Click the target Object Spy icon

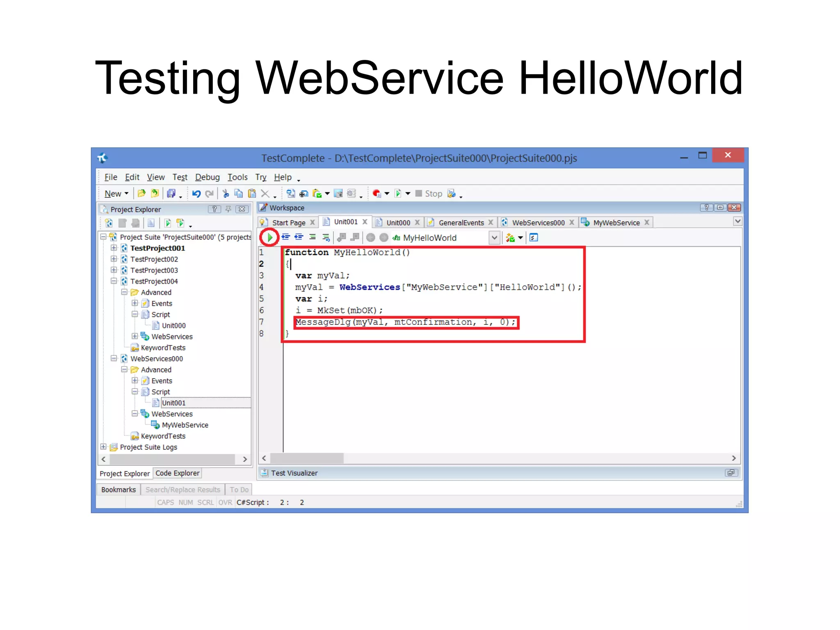coord(304,193)
